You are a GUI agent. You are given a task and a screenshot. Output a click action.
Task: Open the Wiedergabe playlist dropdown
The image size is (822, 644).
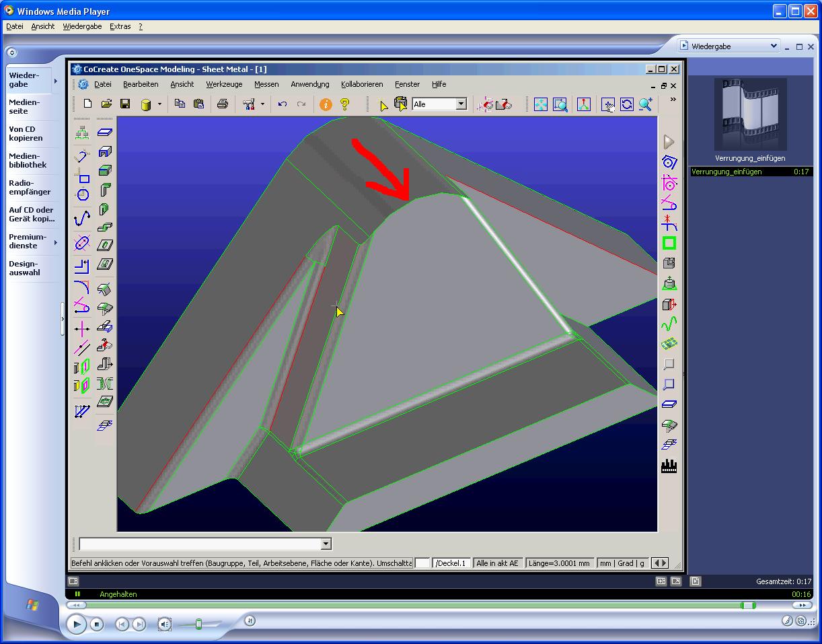(774, 46)
